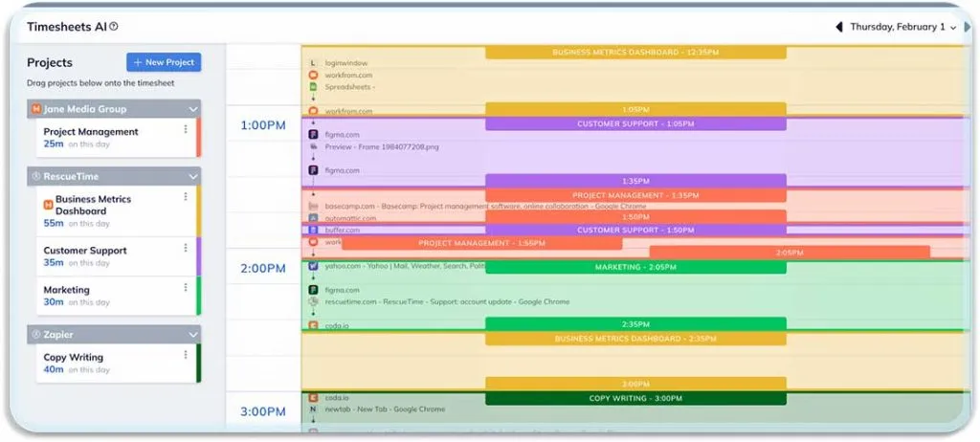The height and width of the screenshot is (442, 980).
Task: Select the Customer Support - 1:05PM block header
Action: 635,124
